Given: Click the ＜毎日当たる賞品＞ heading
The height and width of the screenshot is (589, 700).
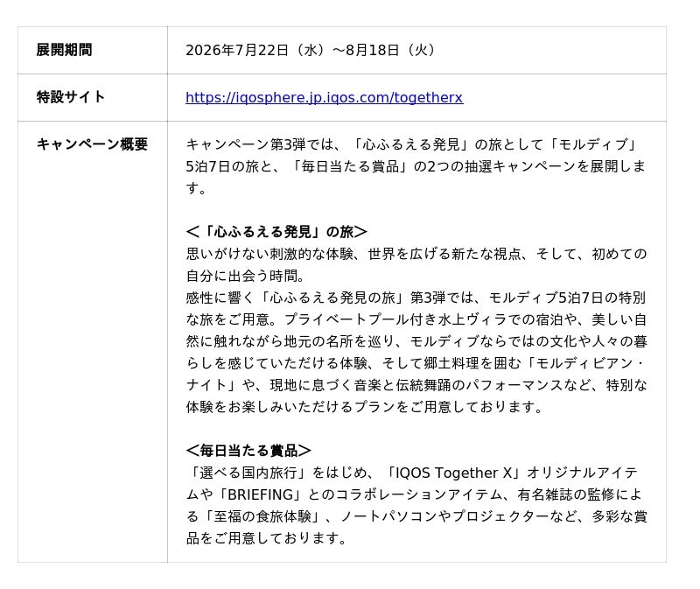Looking at the screenshot, I should pyautogui.click(x=248, y=451).
